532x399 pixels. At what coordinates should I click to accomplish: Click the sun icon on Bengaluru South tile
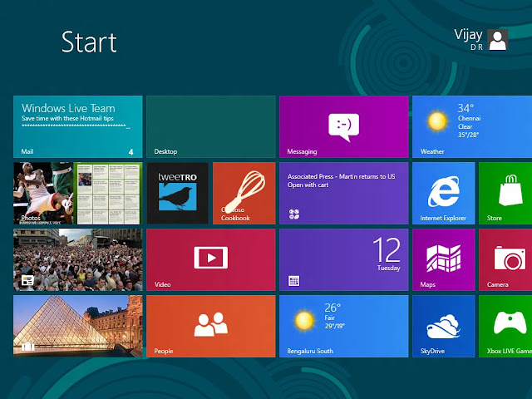304,321
